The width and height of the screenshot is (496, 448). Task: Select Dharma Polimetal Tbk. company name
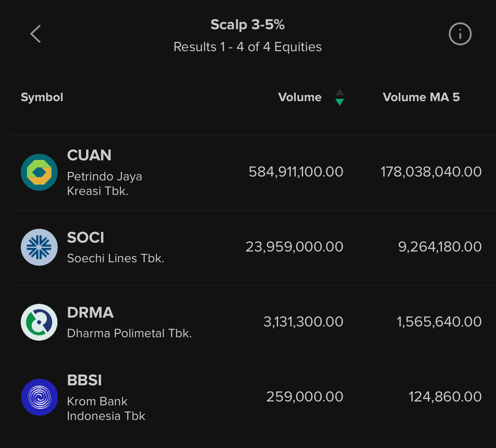coord(129,333)
